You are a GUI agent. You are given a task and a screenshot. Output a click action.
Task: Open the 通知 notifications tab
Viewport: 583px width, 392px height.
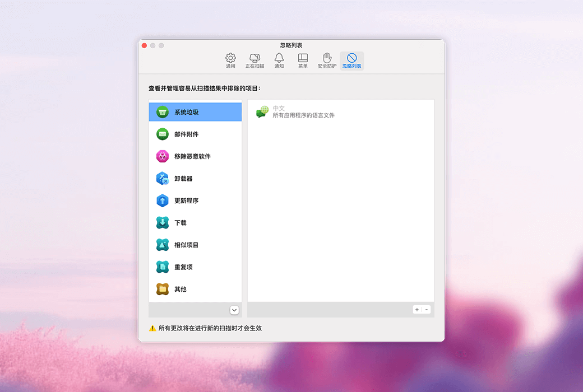(x=279, y=60)
